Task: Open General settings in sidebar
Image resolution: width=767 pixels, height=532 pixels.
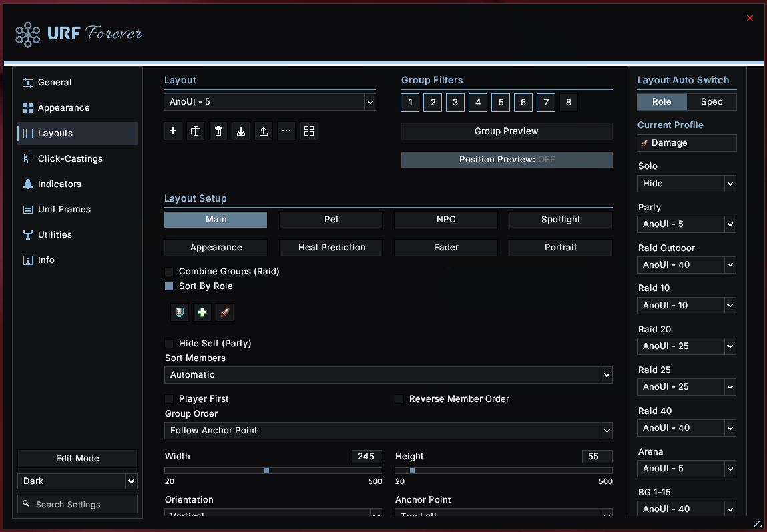Action: 77,83
